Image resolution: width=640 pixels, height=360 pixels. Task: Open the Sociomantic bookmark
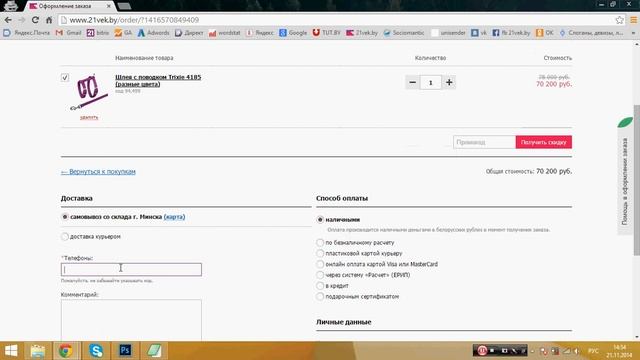[x=404, y=33]
